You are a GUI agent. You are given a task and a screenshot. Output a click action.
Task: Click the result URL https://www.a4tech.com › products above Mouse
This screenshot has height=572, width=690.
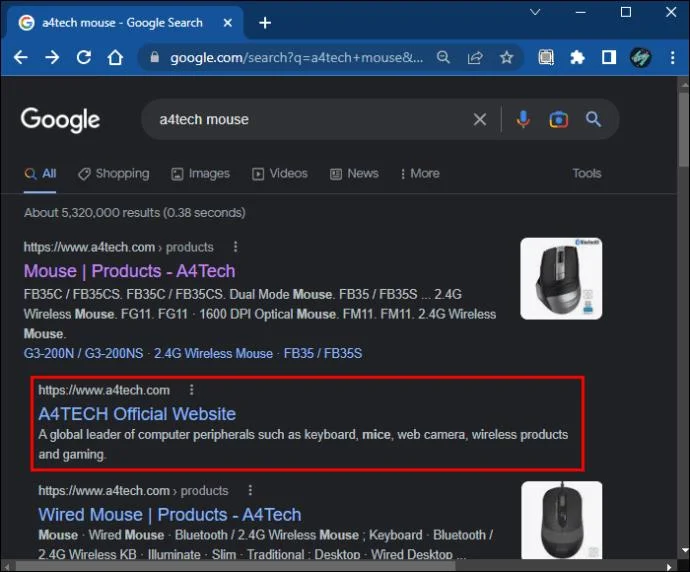point(118,247)
